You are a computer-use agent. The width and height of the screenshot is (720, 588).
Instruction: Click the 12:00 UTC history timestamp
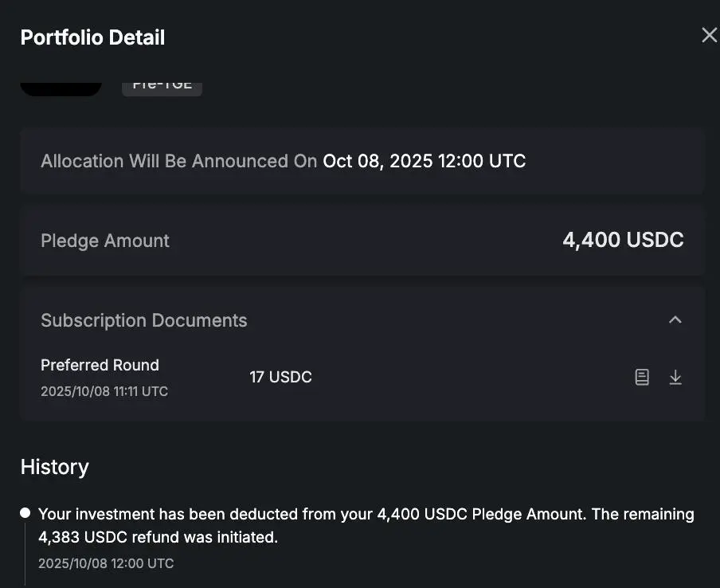[x=106, y=563]
